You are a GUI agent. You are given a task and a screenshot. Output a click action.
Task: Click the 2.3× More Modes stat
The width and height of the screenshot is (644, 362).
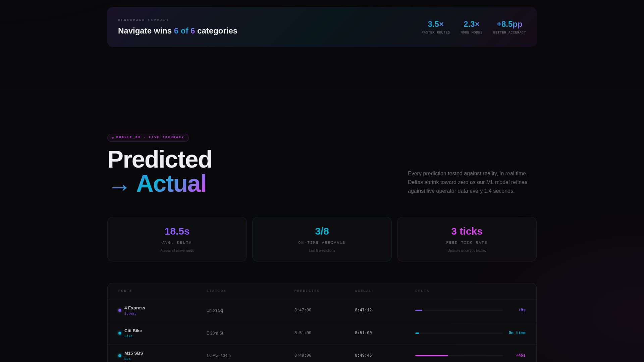[472, 27]
